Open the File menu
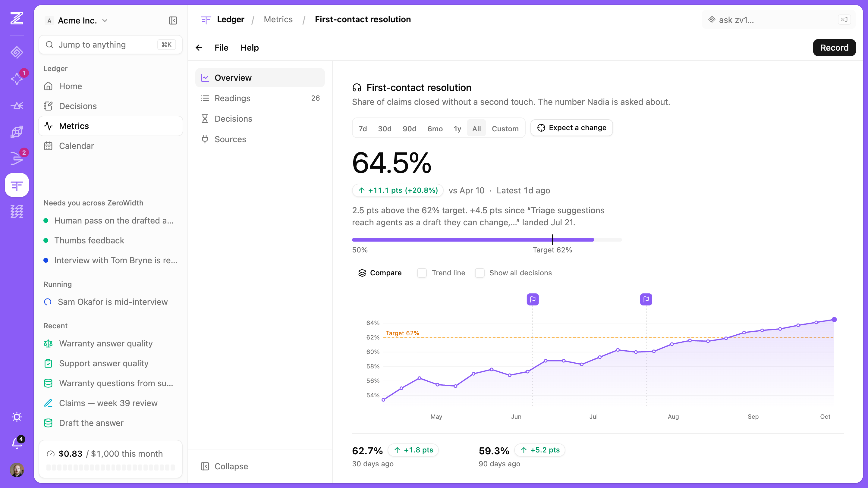Screen dimensions: 868x488 [x=222, y=48]
